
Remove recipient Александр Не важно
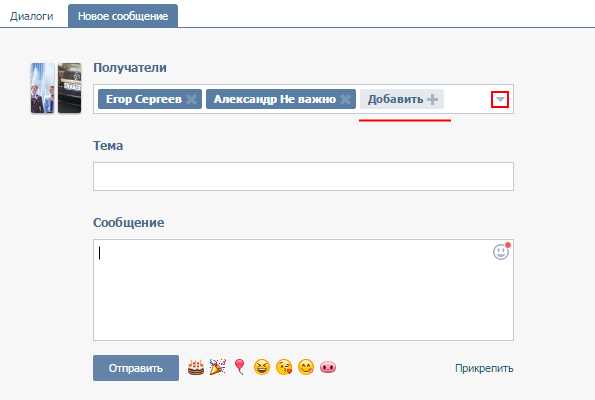(345, 99)
